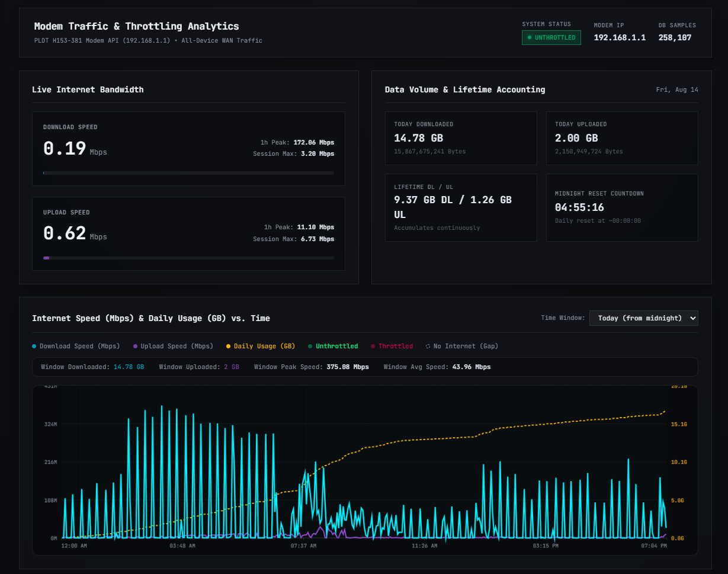This screenshot has height=574, width=728.
Task: Click the Lifetime DL / UL value
Action: [453, 207]
